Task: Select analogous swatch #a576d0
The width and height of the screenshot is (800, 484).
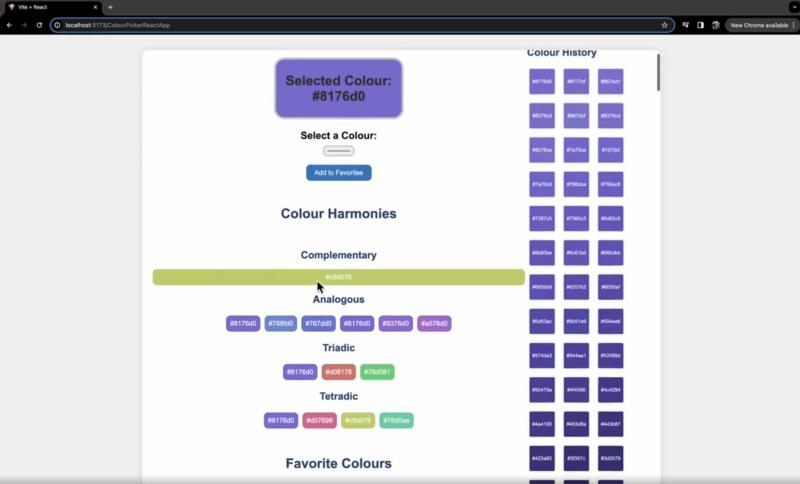Action: pos(434,323)
